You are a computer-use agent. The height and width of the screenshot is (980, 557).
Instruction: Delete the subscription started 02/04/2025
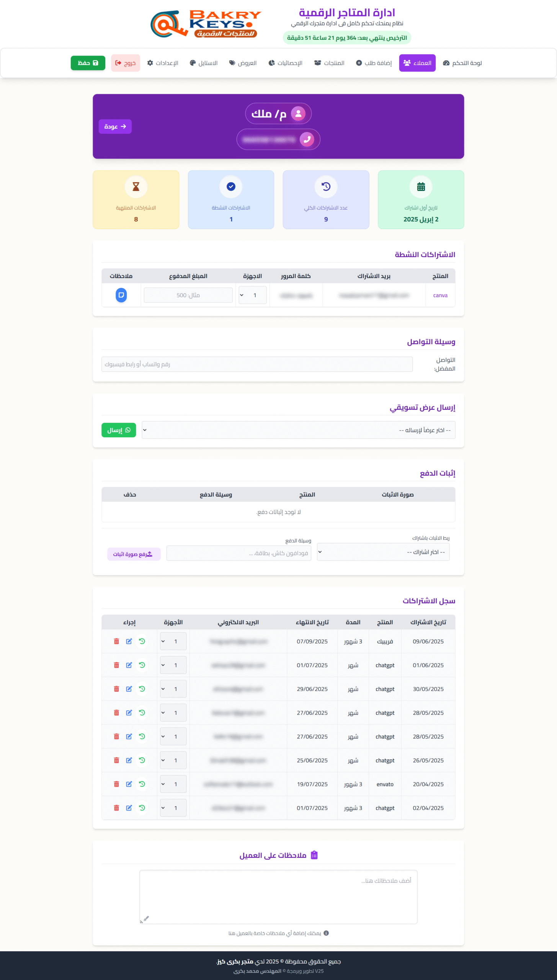tap(116, 808)
